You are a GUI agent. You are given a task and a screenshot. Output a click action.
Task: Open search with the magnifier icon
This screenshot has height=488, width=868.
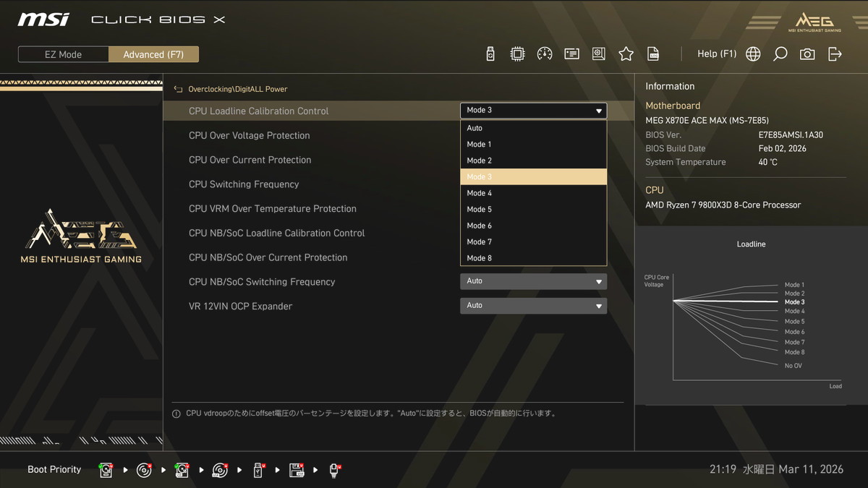780,54
